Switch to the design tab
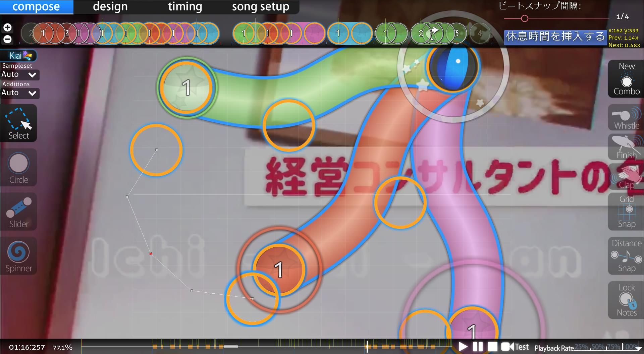This screenshot has width=644, height=354. (x=110, y=7)
